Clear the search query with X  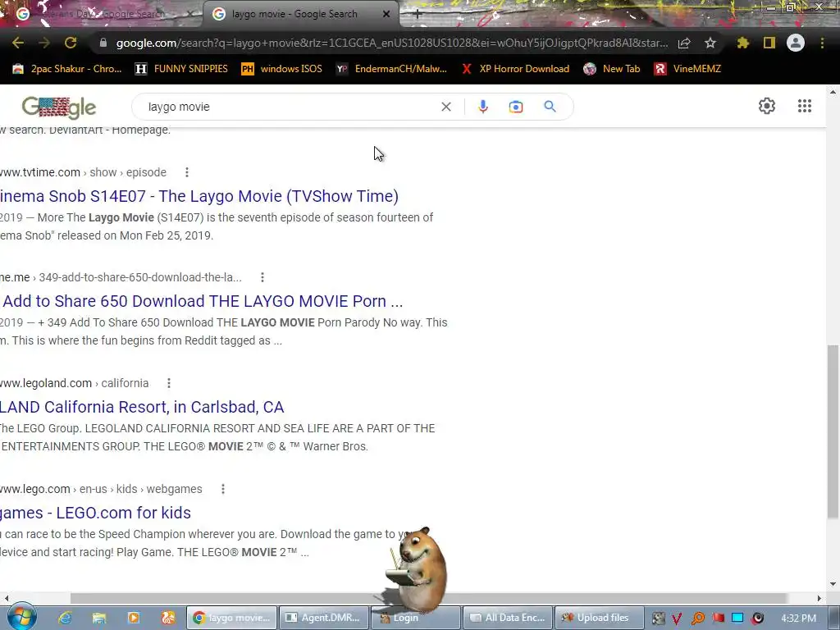pyautogui.click(x=445, y=107)
